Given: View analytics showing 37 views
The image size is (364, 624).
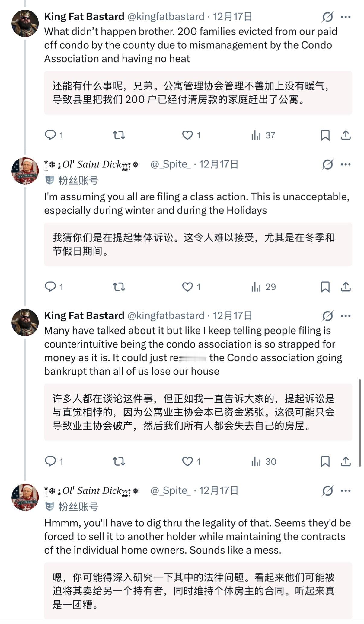Looking at the screenshot, I should click(x=263, y=135).
